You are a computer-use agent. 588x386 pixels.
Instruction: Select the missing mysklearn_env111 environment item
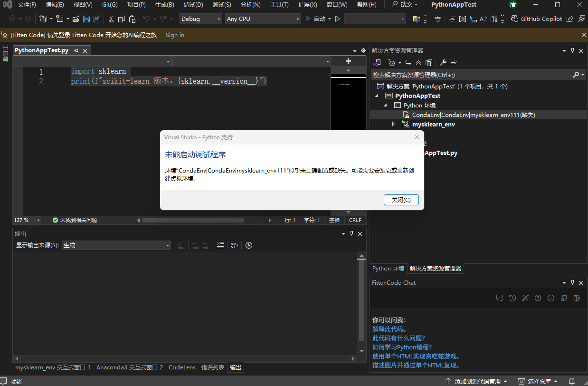point(474,115)
